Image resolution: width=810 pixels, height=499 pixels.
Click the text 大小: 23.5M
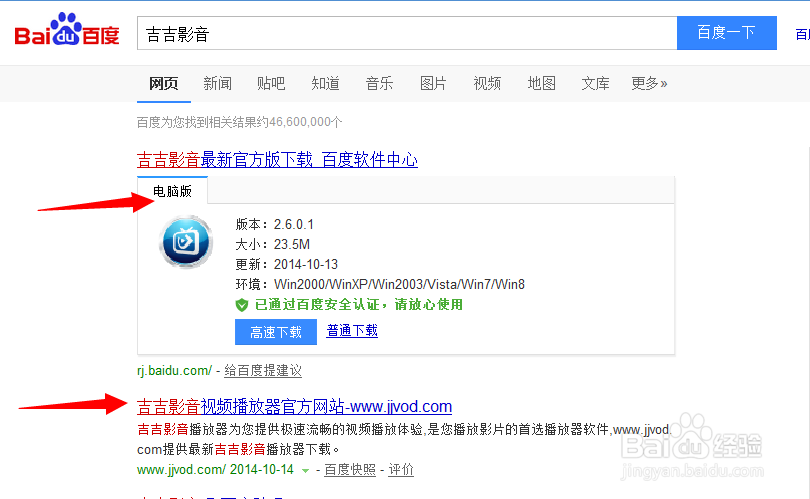pos(272,244)
